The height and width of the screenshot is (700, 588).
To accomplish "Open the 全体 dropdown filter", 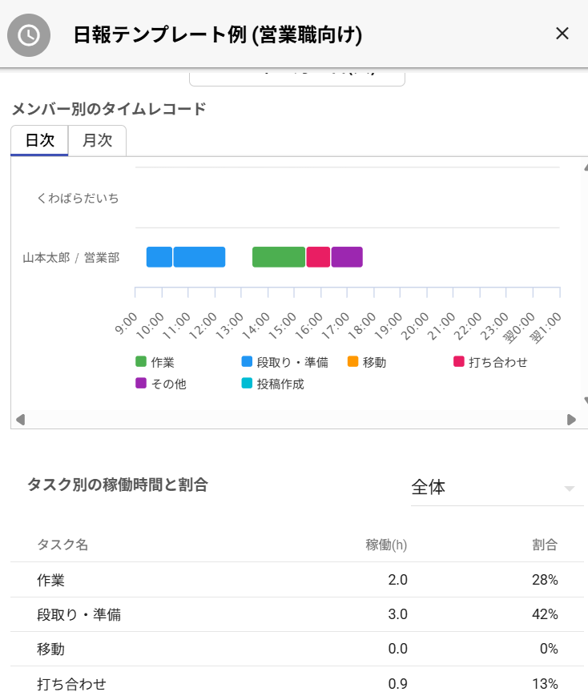I will [x=497, y=488].
